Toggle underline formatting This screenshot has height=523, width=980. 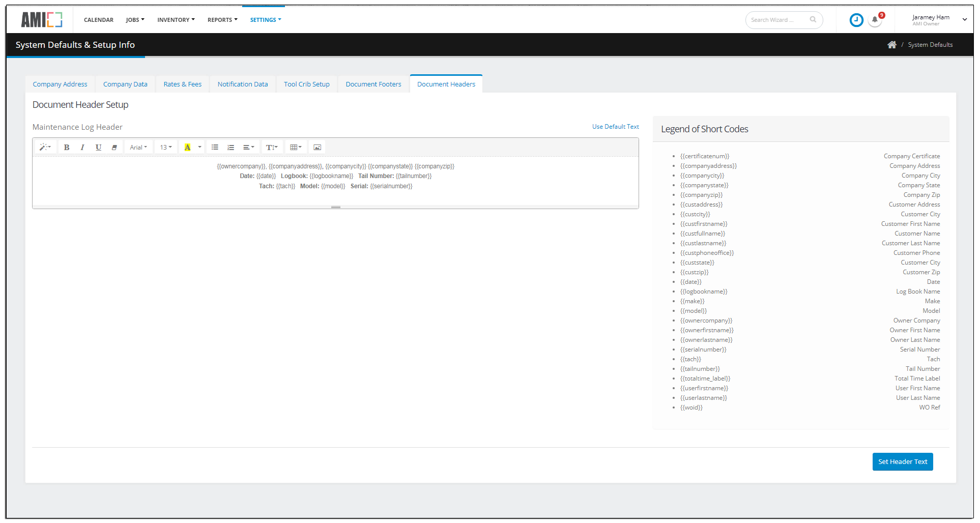[x=98, y=148]
